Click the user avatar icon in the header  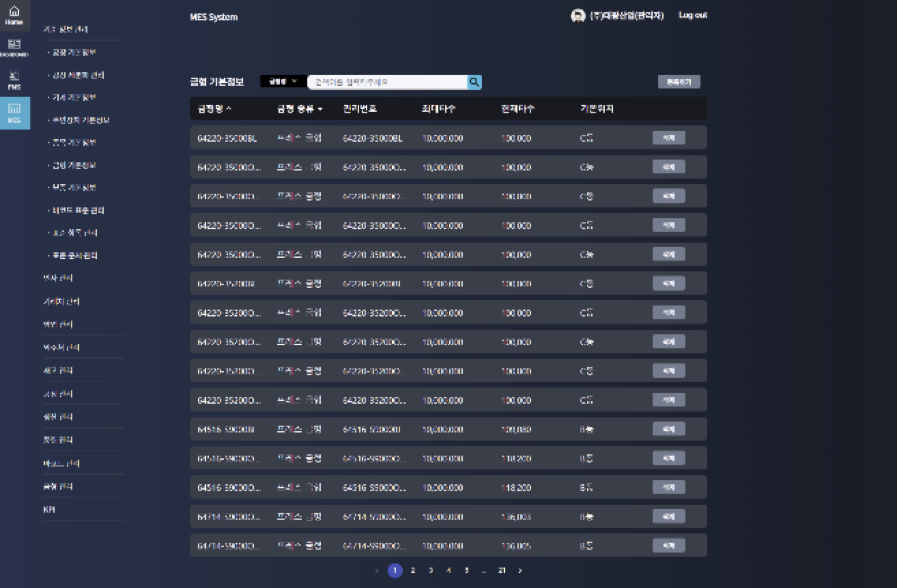pos(578,16)
